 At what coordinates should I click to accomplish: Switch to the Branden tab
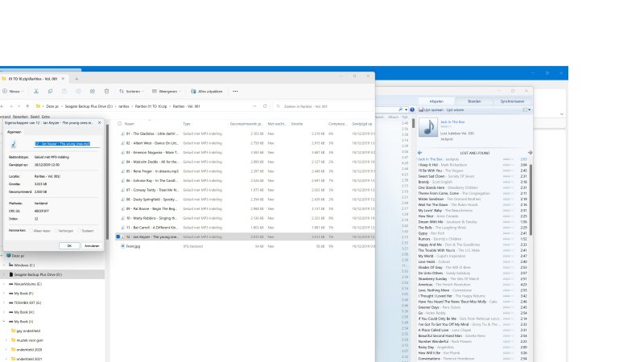point(474,101)
